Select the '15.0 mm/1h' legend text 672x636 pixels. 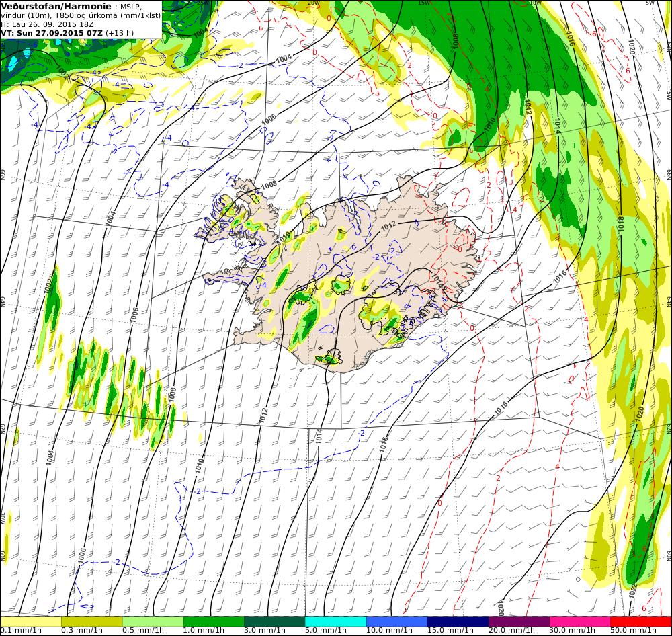coord(450,631)
